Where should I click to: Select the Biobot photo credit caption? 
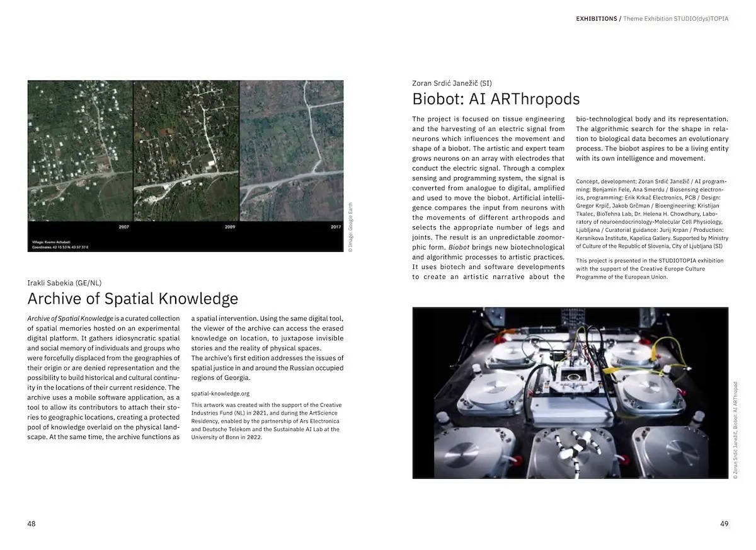(735, 430)
